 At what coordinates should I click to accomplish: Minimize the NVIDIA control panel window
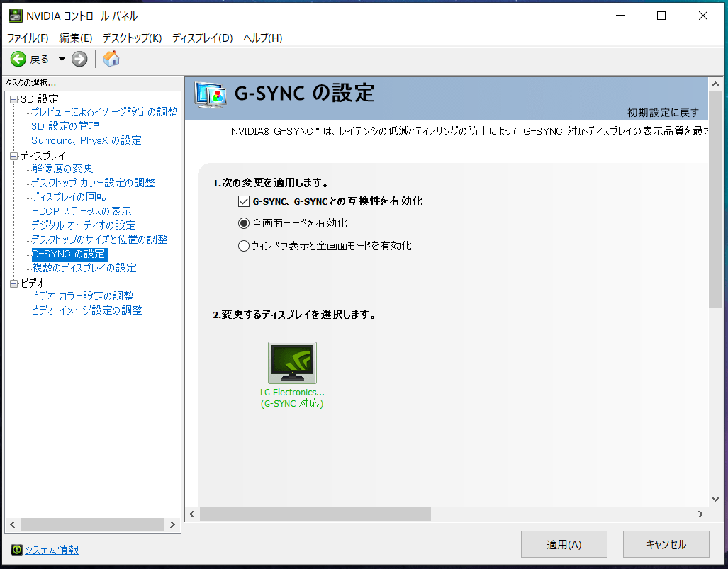click(620, 16)
